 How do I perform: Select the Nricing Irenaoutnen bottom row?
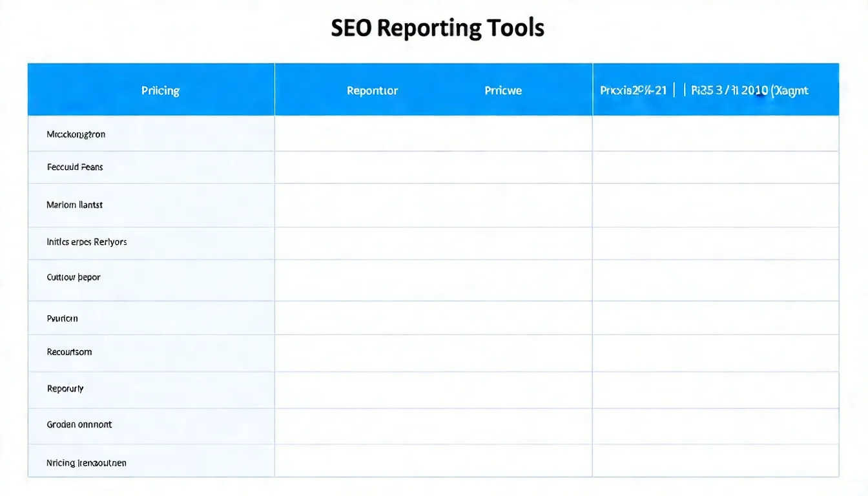pyautogui.click(x=86, y=462)
